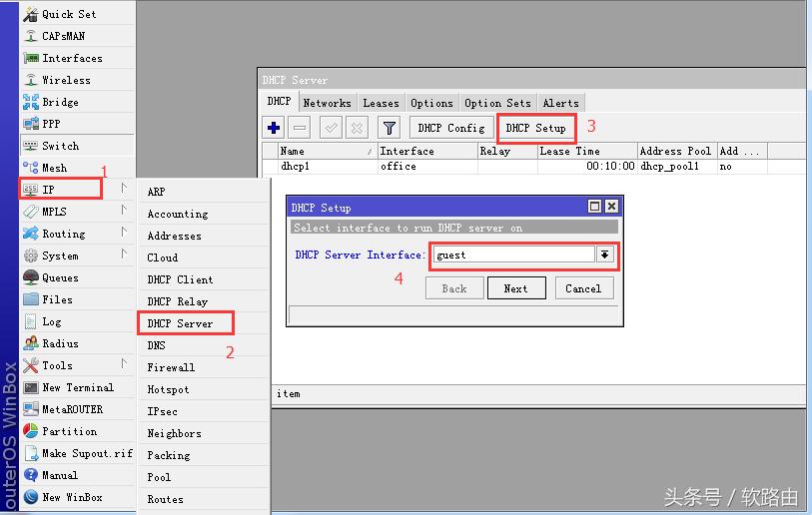Click the Queues icon

pos(31,277)
